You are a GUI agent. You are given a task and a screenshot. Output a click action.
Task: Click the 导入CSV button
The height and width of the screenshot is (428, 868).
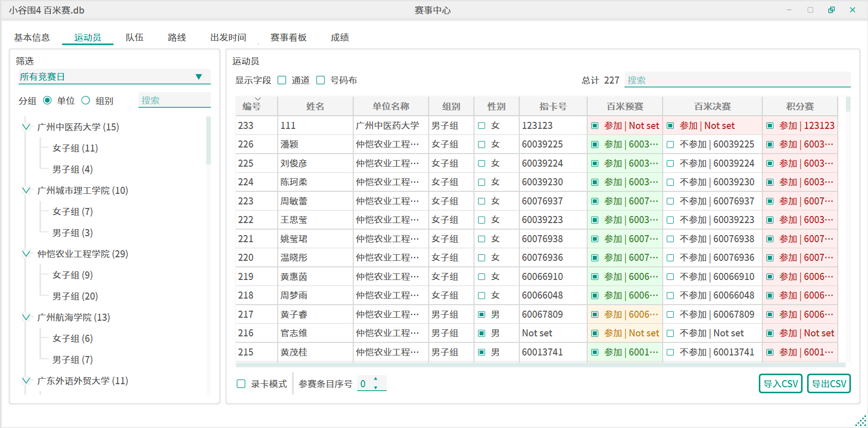pyautogui.click(x=780, y=384)
